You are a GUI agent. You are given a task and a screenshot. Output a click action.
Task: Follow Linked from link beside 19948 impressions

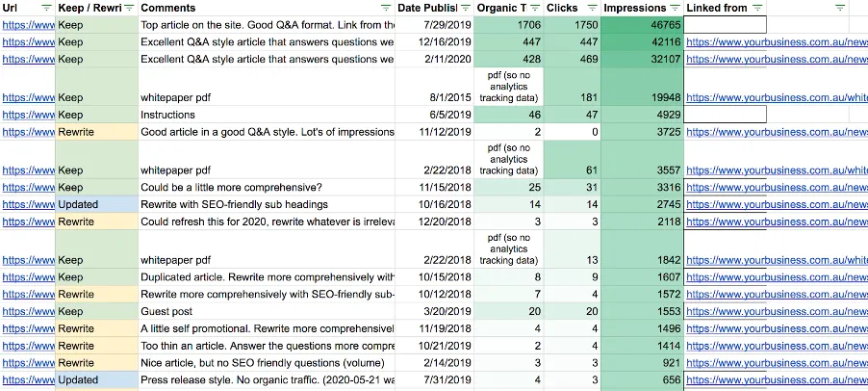776,97
